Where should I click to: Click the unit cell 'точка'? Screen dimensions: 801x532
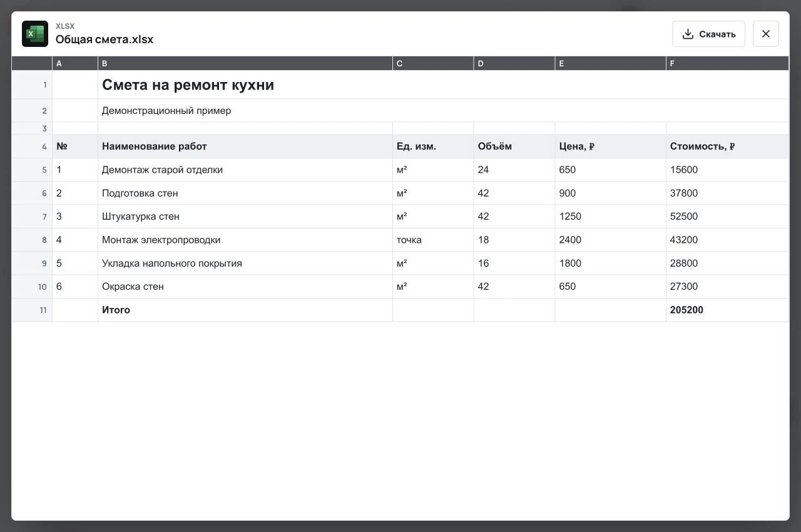coord(433,240)
